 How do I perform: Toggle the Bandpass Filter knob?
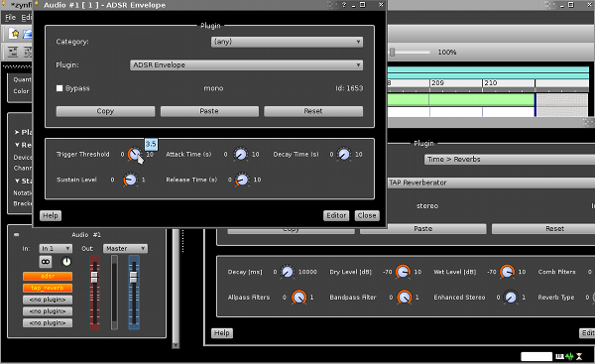pos(405,298)
